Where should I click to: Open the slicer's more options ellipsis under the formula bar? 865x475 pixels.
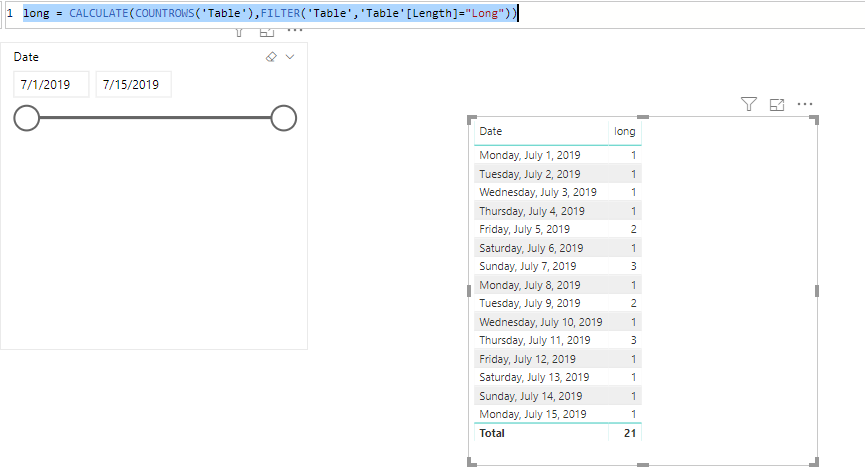pyautogui.click(x=295, y=30)
